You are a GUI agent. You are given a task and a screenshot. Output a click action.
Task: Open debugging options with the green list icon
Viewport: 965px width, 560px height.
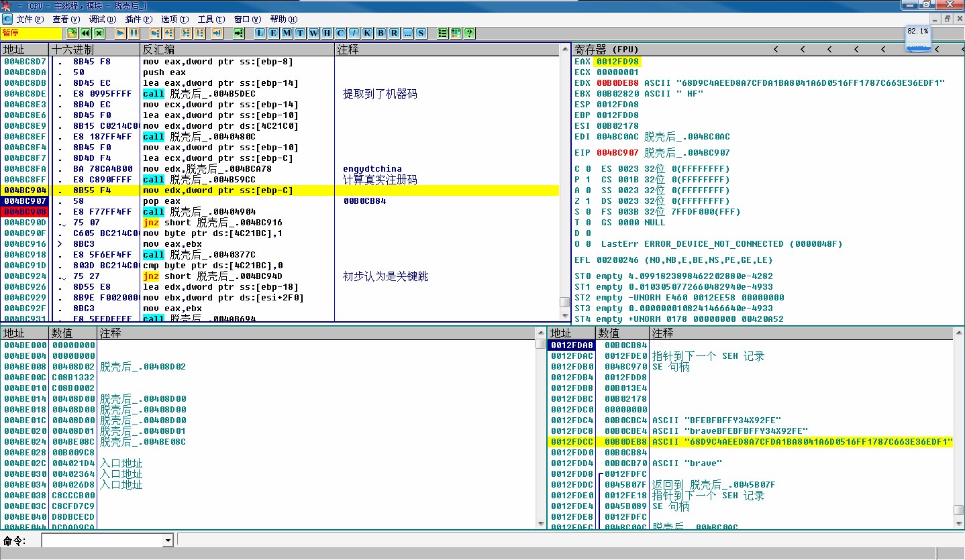pos(442,33)
